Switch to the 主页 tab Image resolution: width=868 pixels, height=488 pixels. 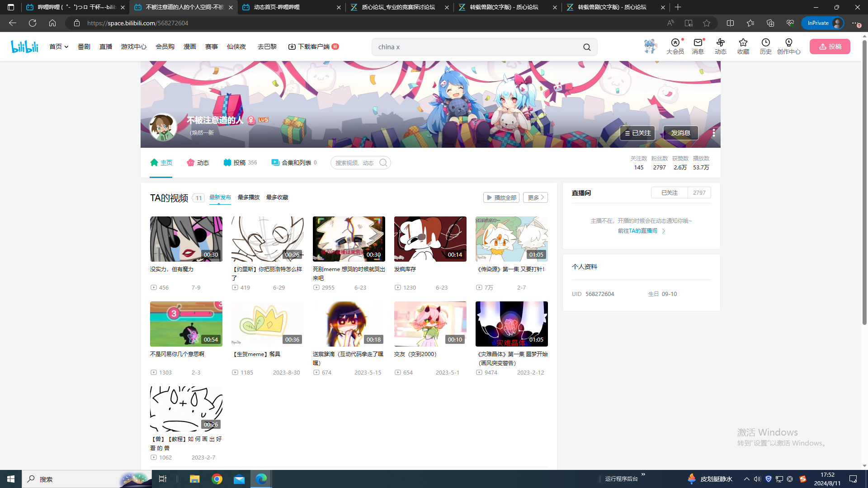coord(161,163)
